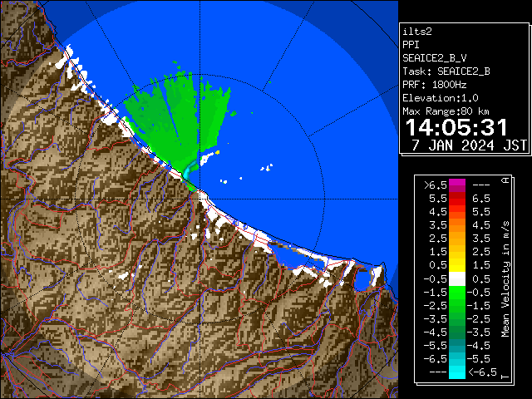
Task: Click the 'ilts2' site name text
Action: pos(417,32)
